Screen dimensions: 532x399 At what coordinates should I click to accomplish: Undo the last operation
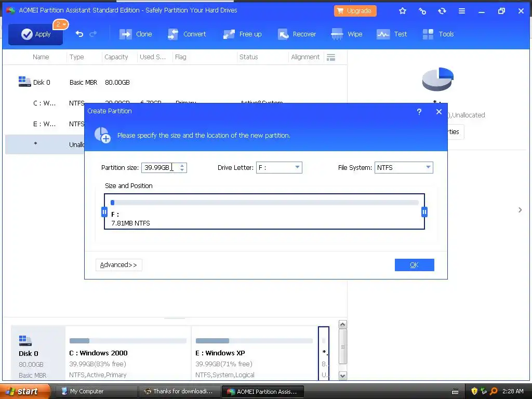(79, 34)
